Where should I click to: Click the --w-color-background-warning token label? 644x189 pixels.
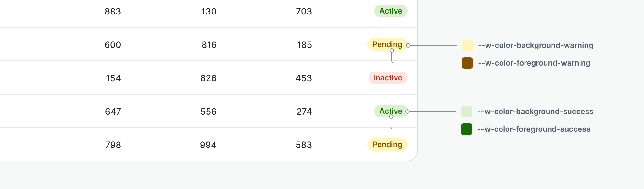[535, 45]
